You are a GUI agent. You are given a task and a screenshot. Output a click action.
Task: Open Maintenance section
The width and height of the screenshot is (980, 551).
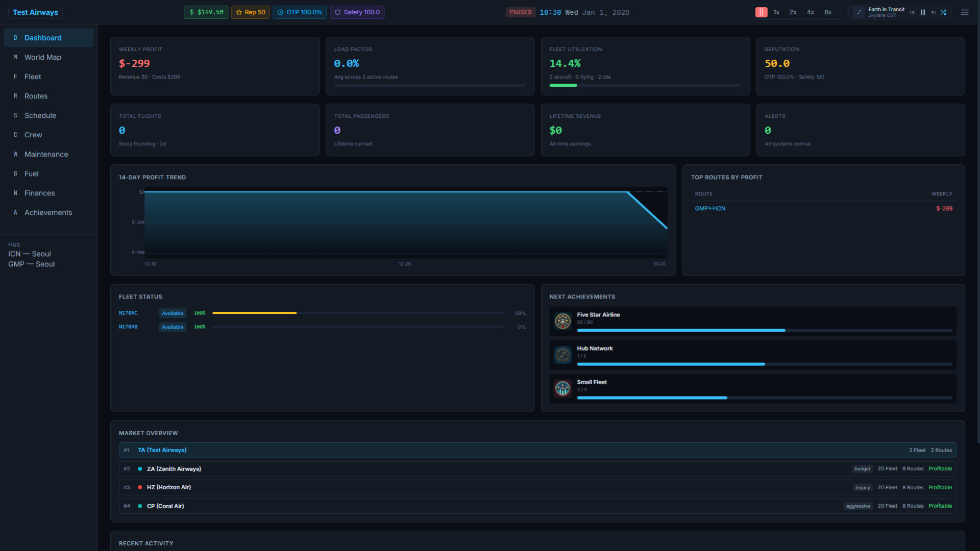[48, 154]
